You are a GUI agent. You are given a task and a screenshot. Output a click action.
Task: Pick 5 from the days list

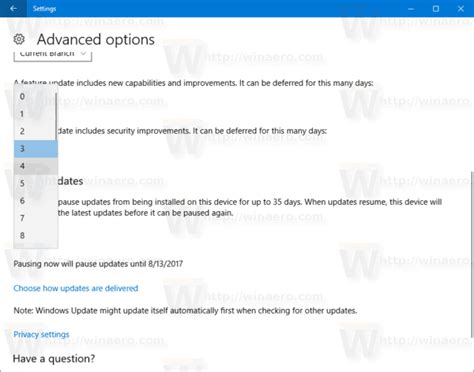(36, 183)
